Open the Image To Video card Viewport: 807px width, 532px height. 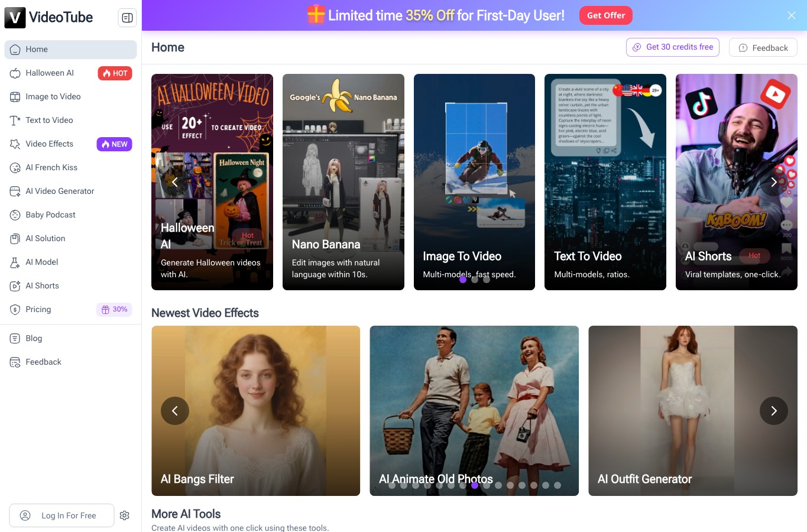pyautogui.click(x=474, y=182)
